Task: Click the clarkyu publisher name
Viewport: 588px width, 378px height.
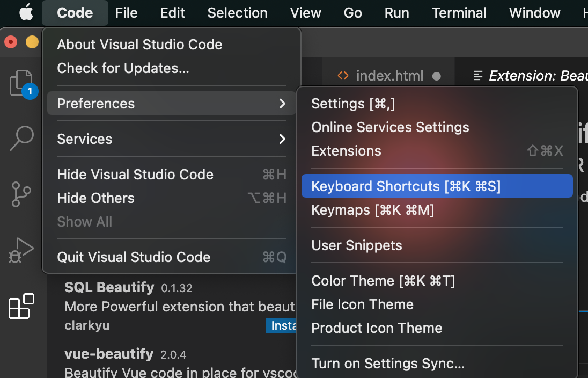Action: click(87, 325)
